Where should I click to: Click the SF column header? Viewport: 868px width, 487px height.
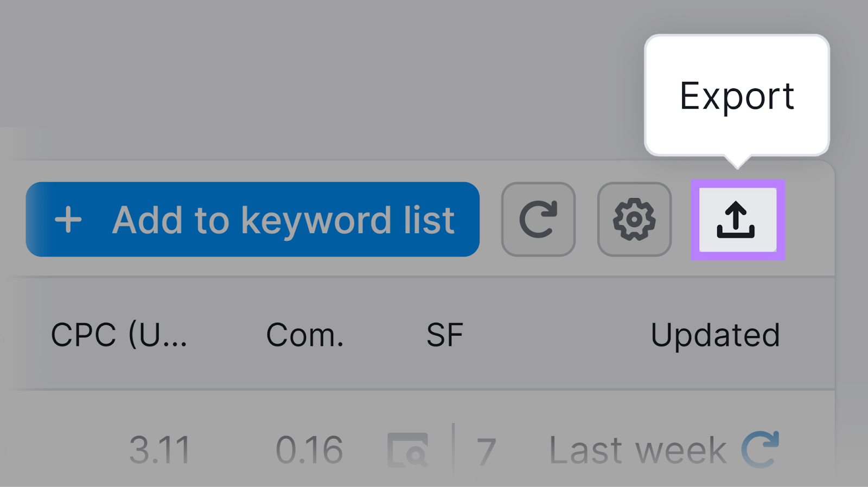(445, 335)
